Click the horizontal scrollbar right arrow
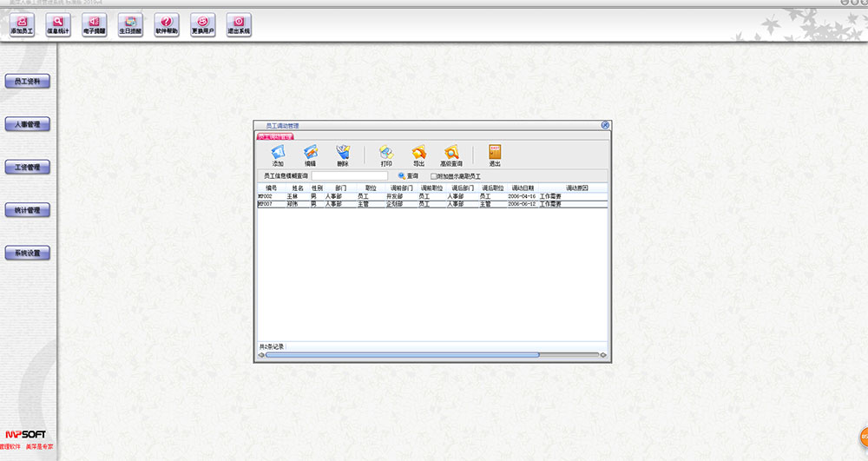This screenshot has width=868, height=461. [604, 354]
